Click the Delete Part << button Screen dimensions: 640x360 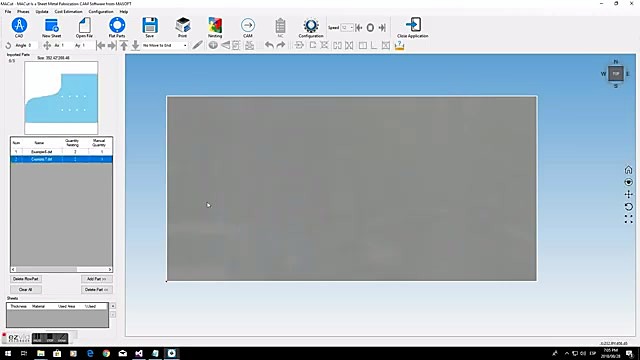[x=97, y=289]
